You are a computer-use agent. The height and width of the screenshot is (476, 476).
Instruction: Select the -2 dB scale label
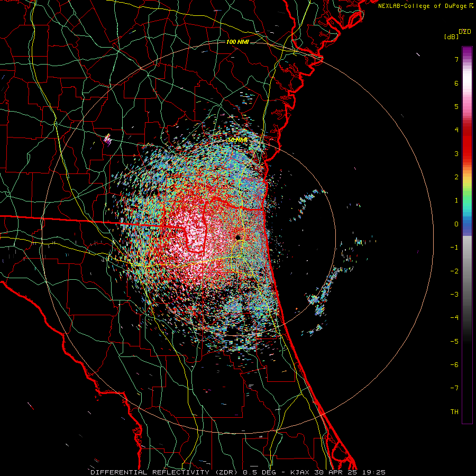(454, 271)
